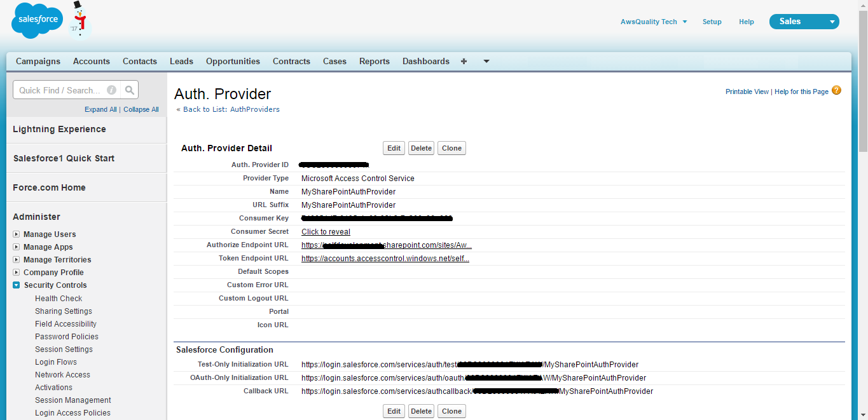This screenshot has height=420, width=868.
Task: Click the top Delete button
Action: pos(421,148)
